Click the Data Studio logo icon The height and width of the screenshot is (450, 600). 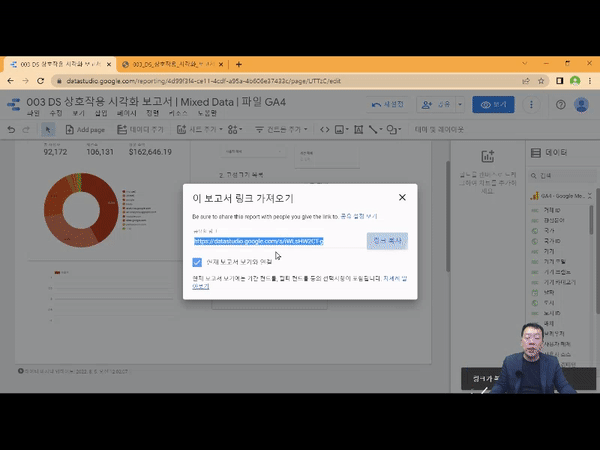point(13,104)
